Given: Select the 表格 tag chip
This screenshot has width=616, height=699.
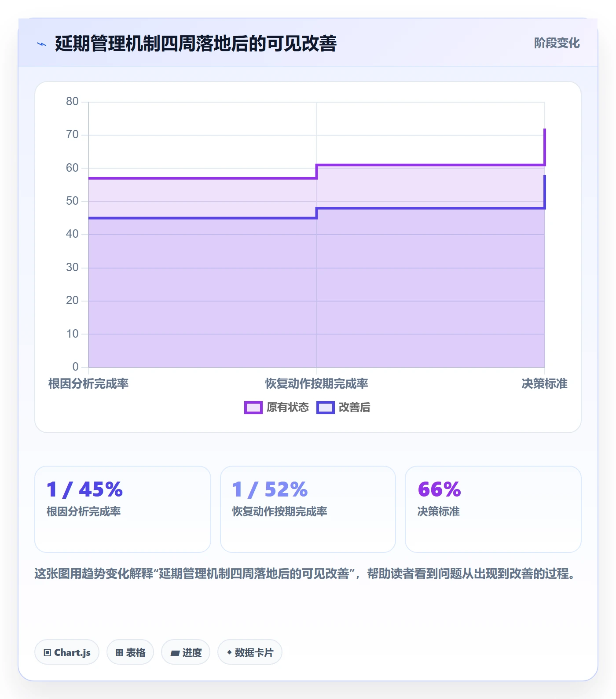Looking at the screenshot, I should click(130, 652).
